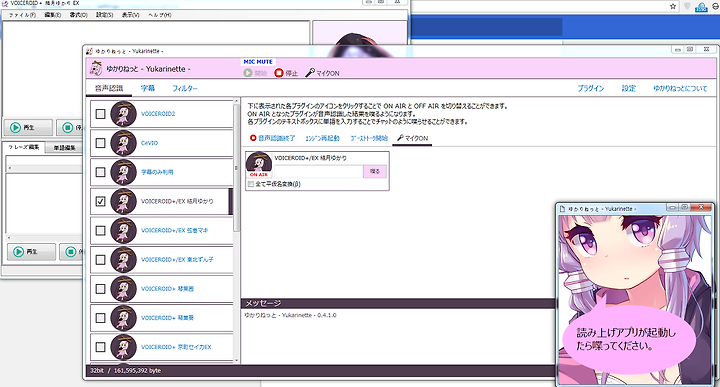Open the ファイル(F) menu in VOICEROID
This screenshot has height=387, width=720.
pyautogui.click(x=22, y=15)
